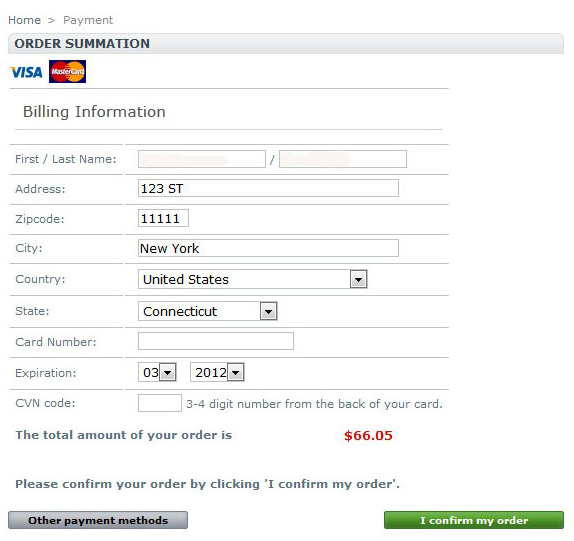
Task: Open the expiration month dropdown
Action: (157, 372)
